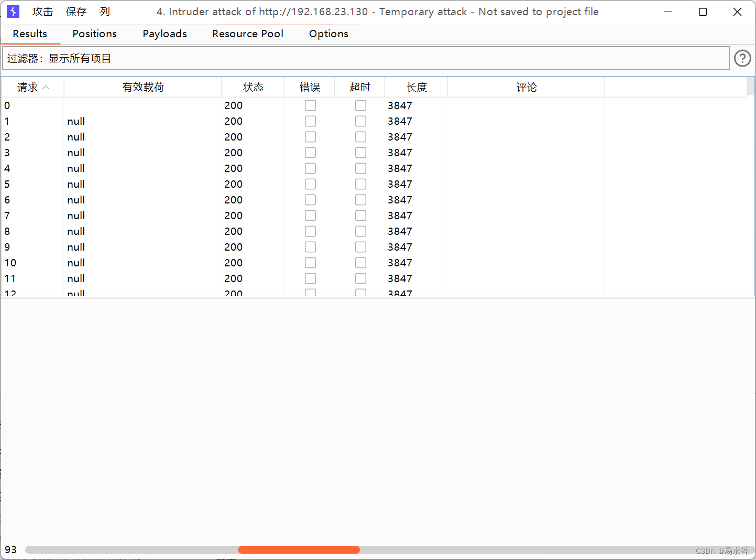Click the progress count 93

pyautogui.click(x=10, y=550)
